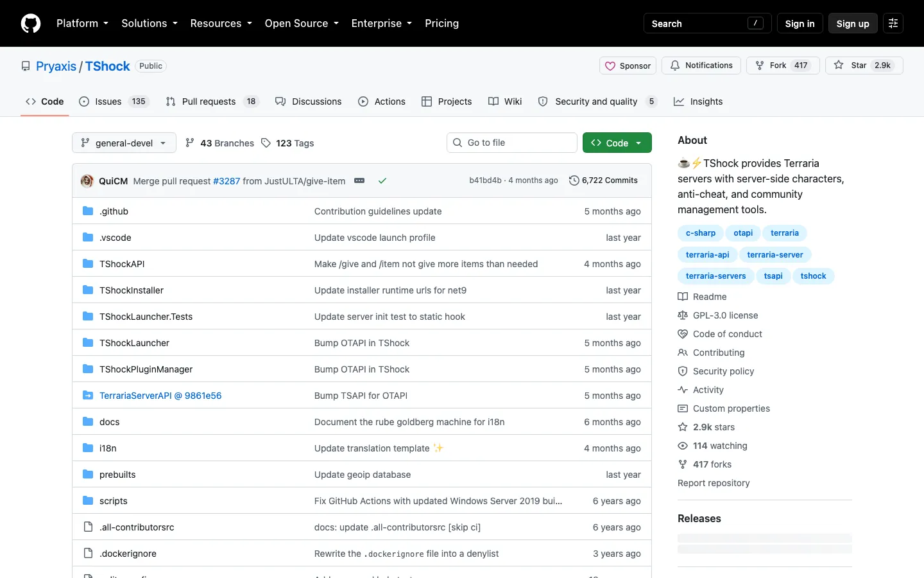Click the GPL-3.0 license scale icon
Viewport: 924px width, 578px height.
point(683,315)
